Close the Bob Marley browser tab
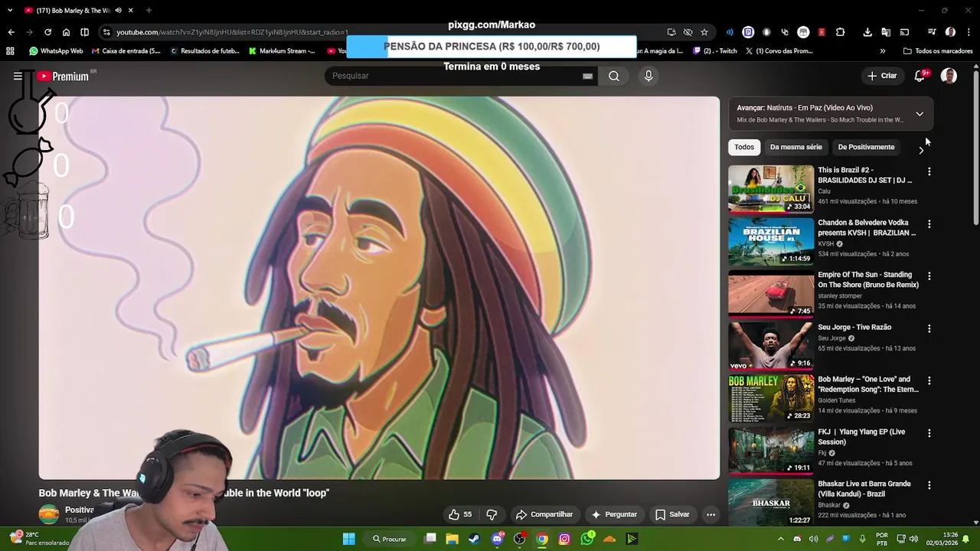Viewport: 980px width, 551px height. [x=130, y=10]
